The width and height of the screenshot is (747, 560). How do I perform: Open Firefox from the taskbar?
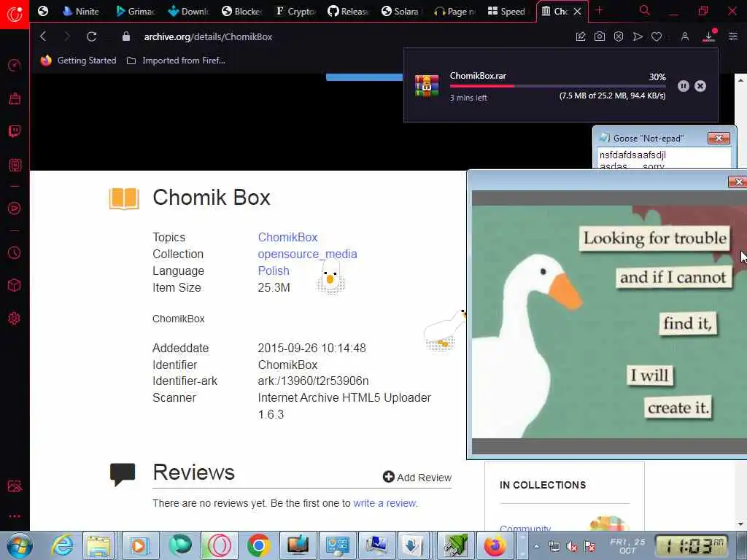tap(495, 545)
